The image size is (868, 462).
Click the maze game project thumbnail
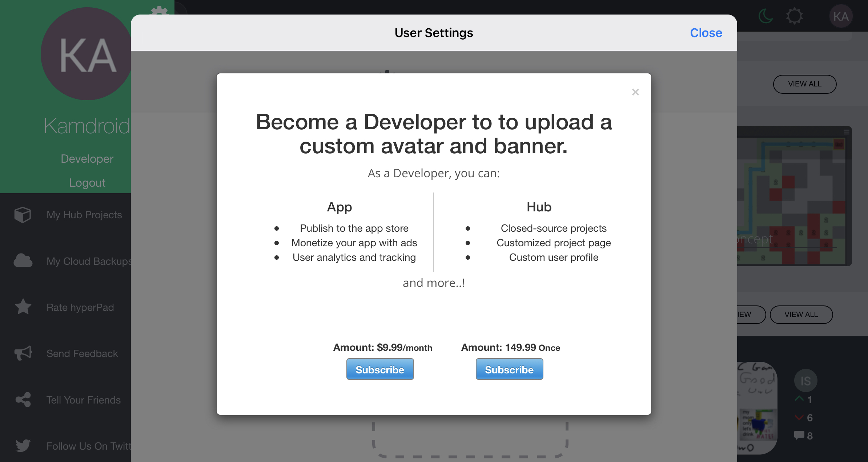click(x=794, y=196)
